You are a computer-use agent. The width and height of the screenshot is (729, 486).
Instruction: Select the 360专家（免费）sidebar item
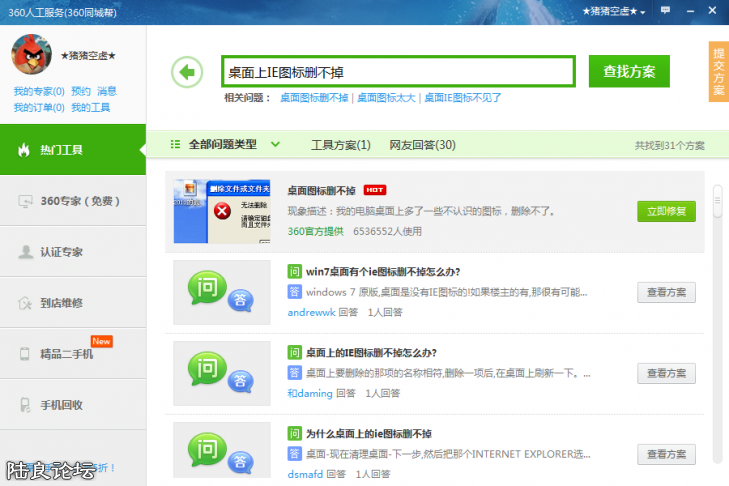click(73, 201)
